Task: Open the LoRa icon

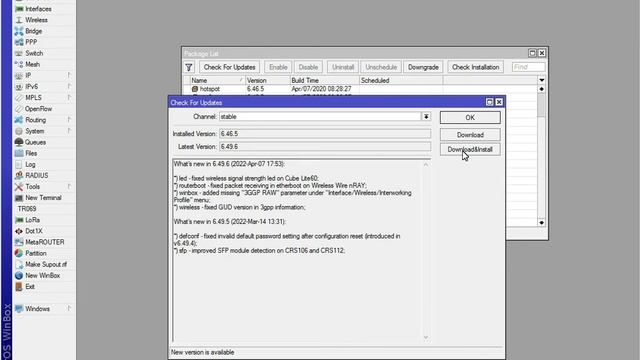Action: point(19,220)
